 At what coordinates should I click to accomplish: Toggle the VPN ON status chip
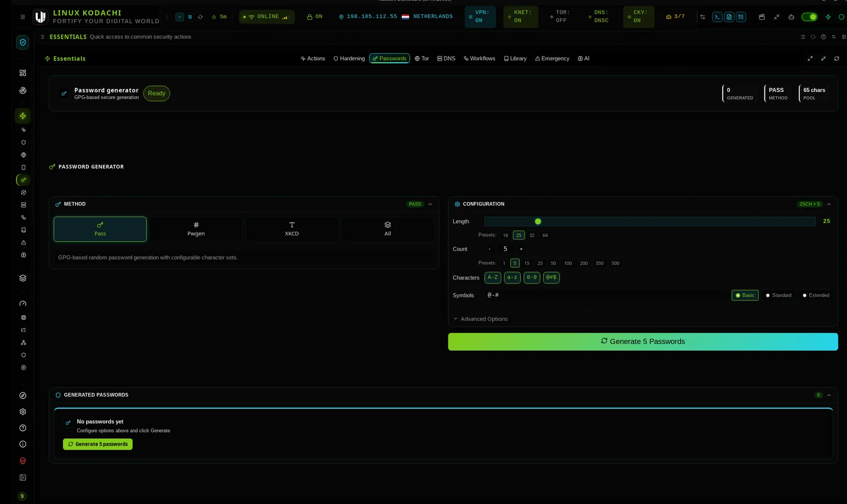click(x=480, y=17)
